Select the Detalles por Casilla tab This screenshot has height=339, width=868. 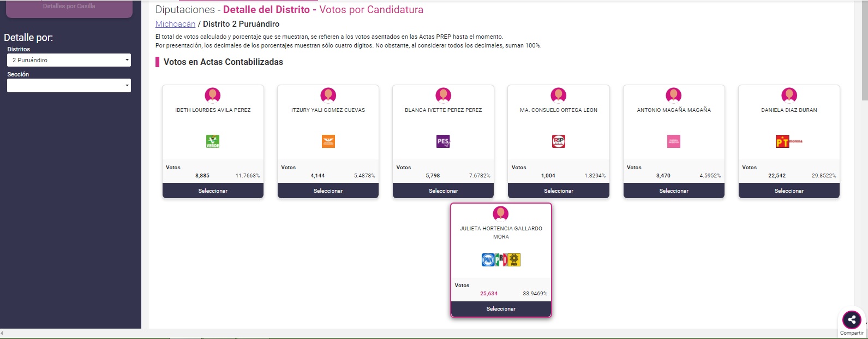[69, 8]
